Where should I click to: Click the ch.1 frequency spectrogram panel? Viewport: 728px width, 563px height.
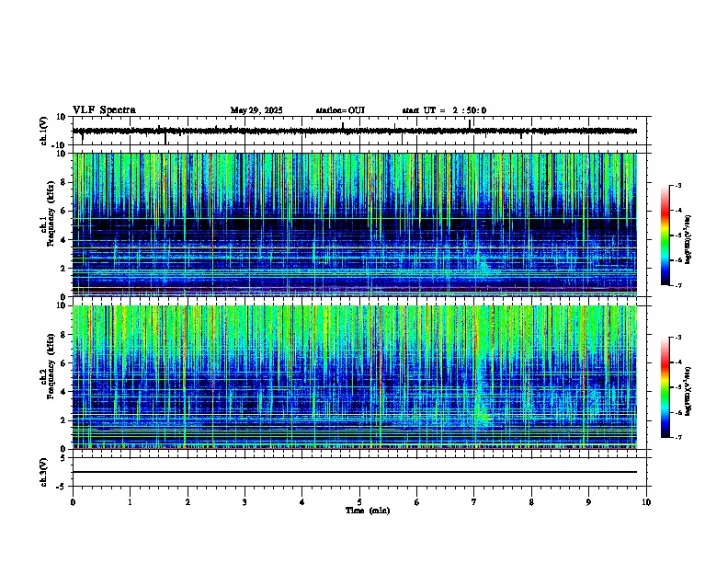[355, 224]
